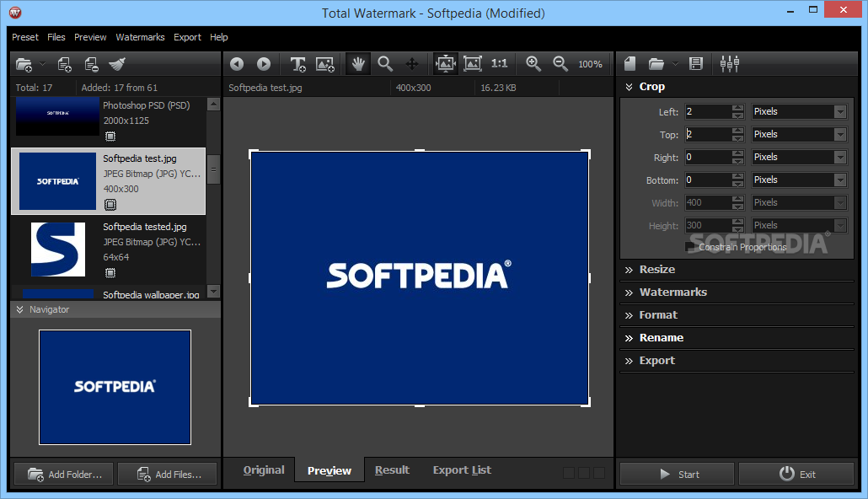Click the Left crop value field

(x=708, y=112)
